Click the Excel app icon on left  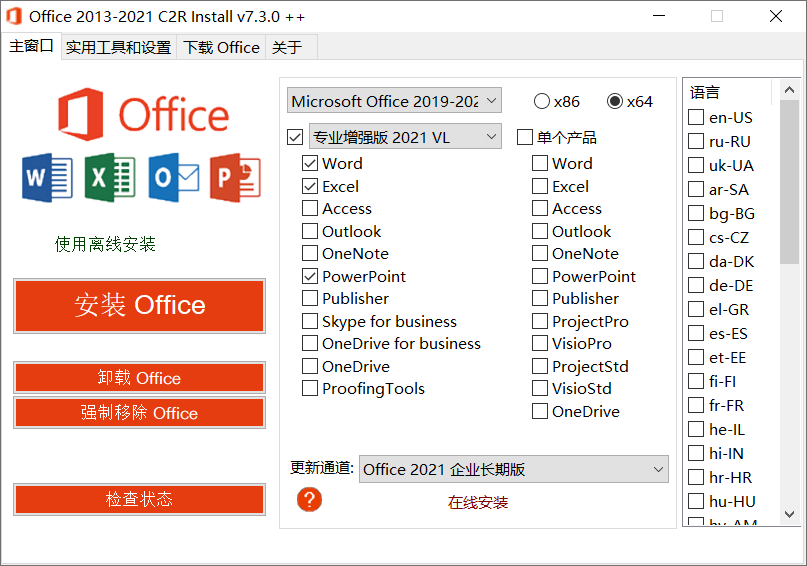[x=110, y=178]
